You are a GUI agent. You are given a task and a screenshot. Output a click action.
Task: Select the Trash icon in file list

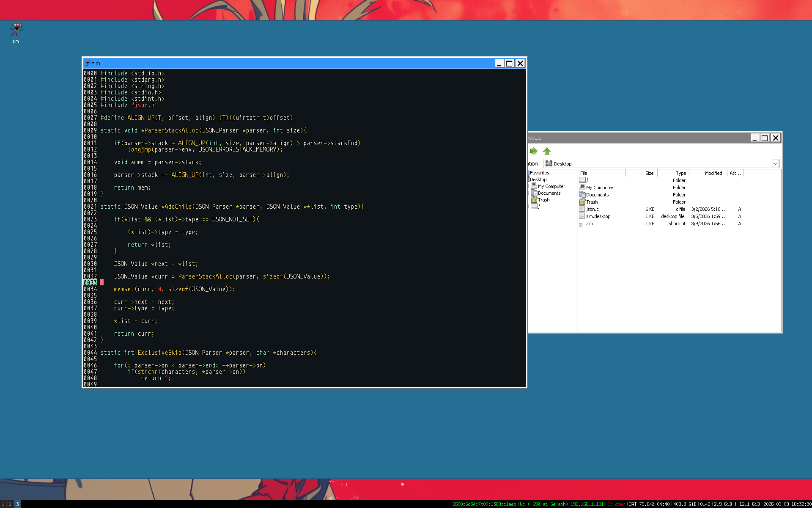coord(582,202)
